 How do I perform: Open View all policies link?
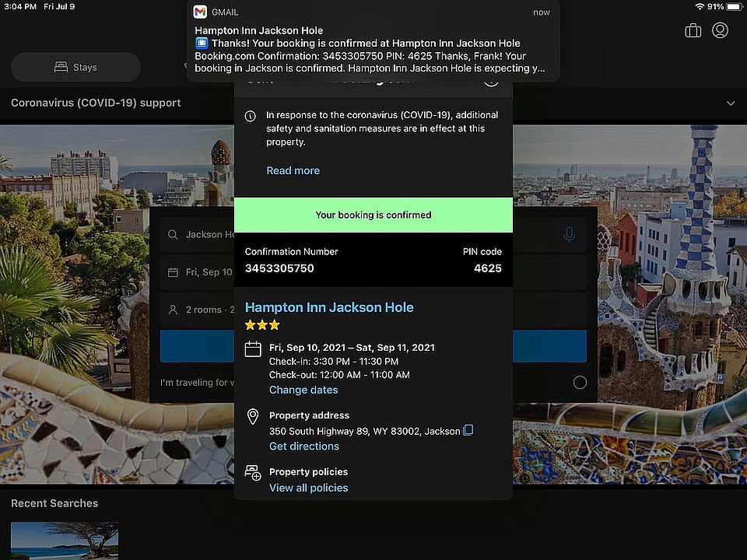tap(308, 488)
